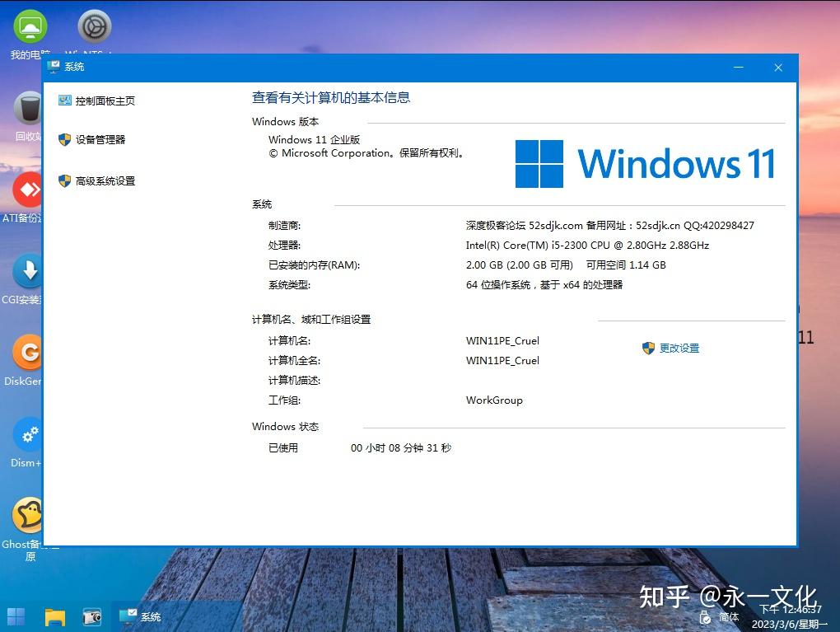Click the tray icon beside 简体
The width and height of the screenshot is (840, 632).
tap(705, 617)
